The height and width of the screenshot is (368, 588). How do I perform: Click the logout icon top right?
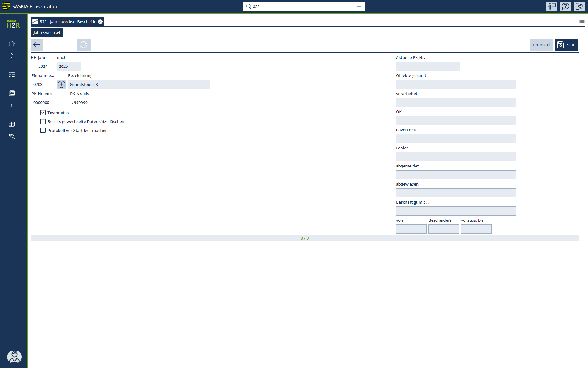(579, 6)
